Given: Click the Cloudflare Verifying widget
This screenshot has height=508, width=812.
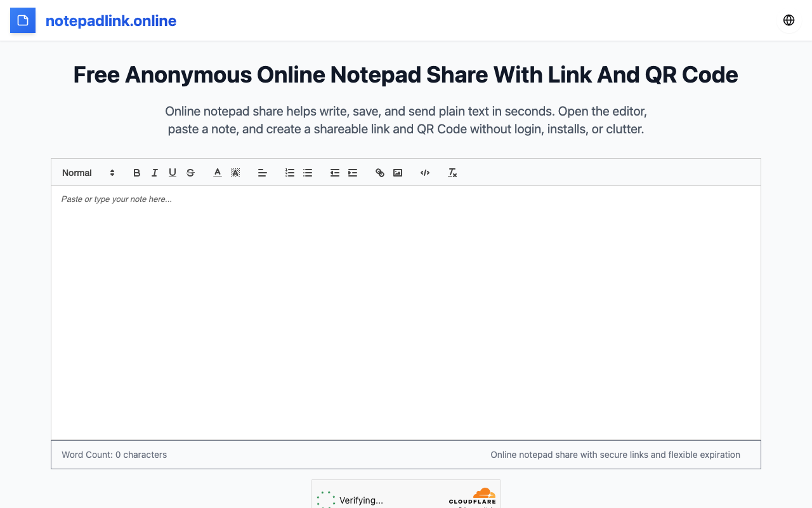Looking at the screenshot, I should point(406,494).
